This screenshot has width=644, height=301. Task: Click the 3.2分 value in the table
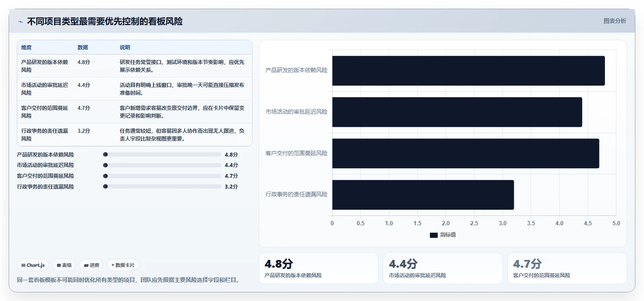click(x=84, y=131)
